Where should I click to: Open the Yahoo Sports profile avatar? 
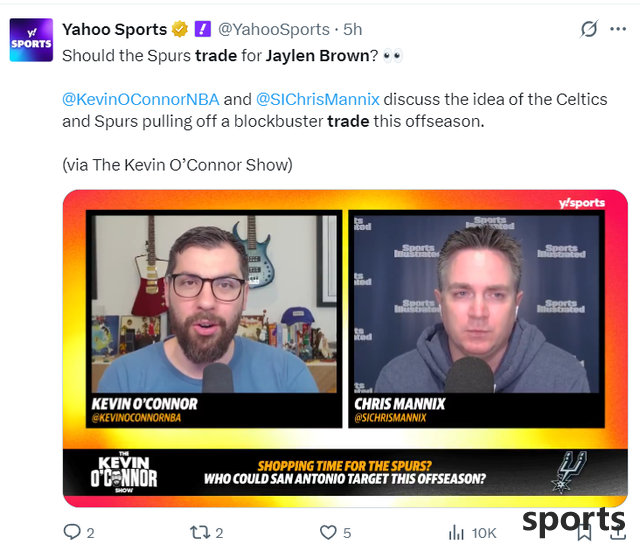coord(31,40)
